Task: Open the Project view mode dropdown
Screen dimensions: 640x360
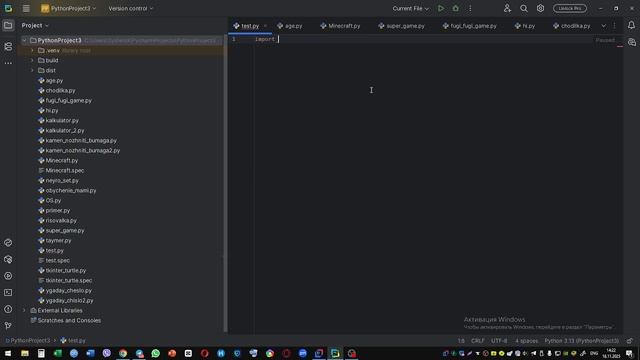Action: coord(35,25)
